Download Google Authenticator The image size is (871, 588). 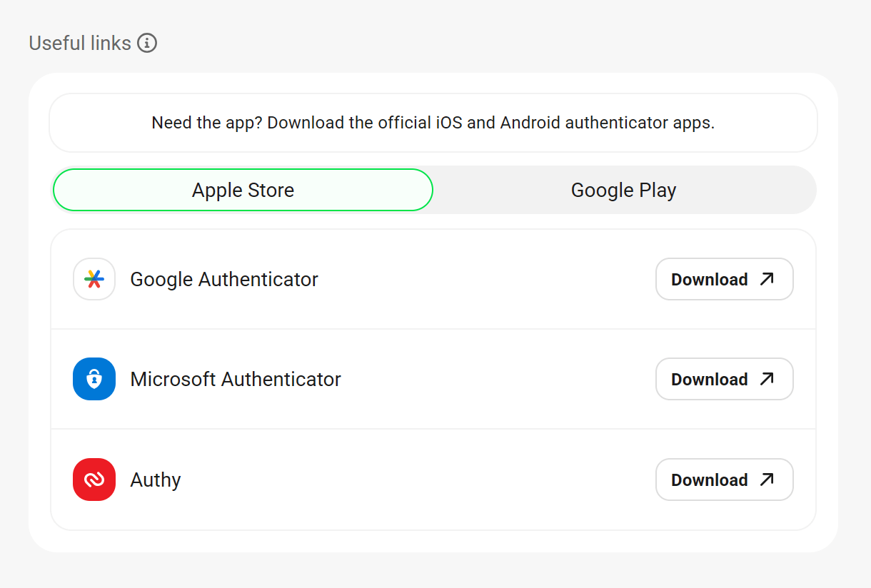pyautogui.click(x=725, y=279)
